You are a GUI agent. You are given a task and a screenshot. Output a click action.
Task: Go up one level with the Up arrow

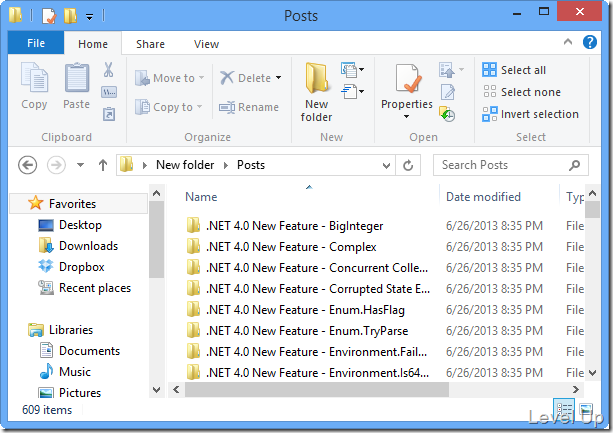[x=103, y=165]
